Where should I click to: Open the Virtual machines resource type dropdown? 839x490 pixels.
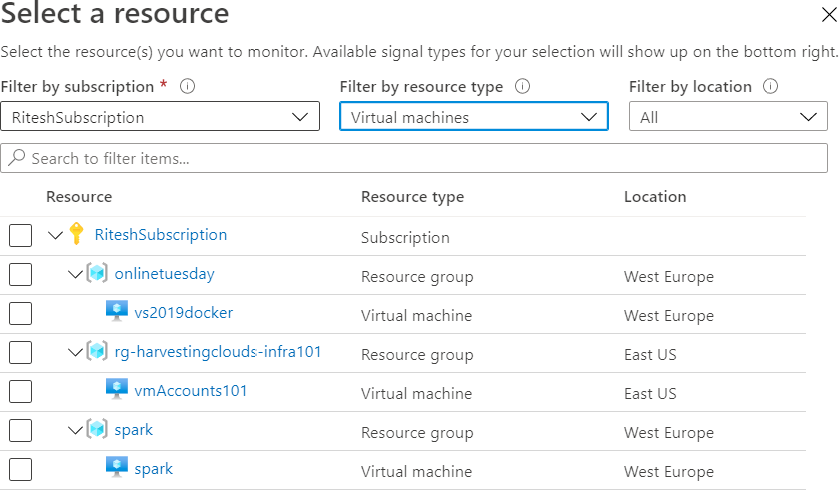click(x=473, y=117)
